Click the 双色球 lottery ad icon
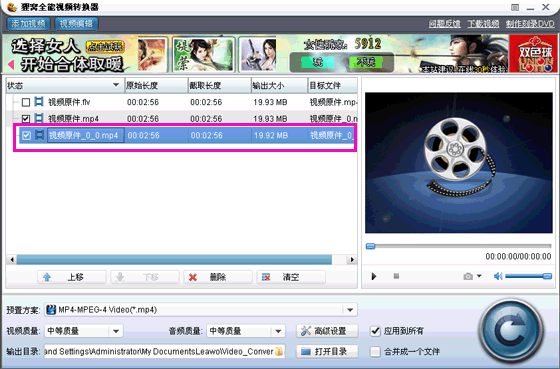This screenshot has width=560, height=369. pos(533,54)
